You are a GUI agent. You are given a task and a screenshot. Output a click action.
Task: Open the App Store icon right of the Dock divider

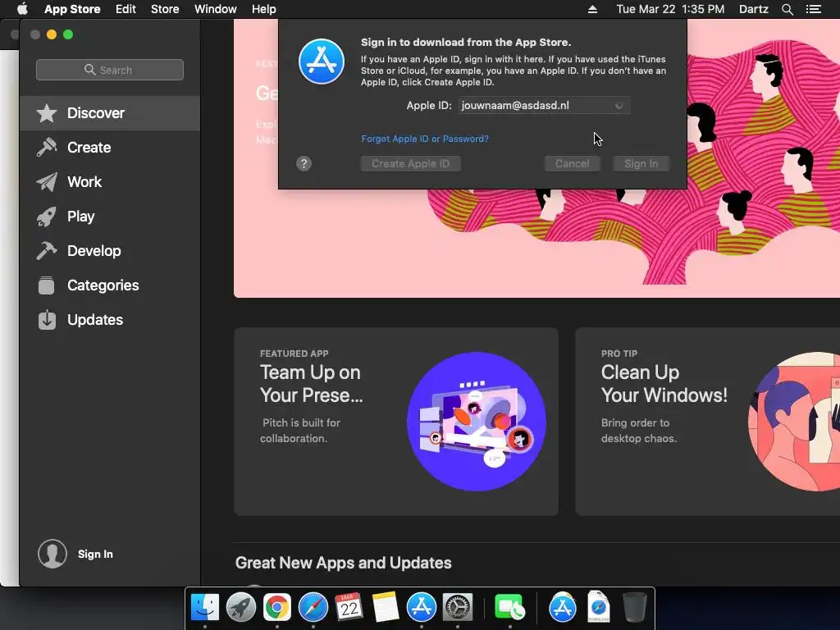pos(563,608)
